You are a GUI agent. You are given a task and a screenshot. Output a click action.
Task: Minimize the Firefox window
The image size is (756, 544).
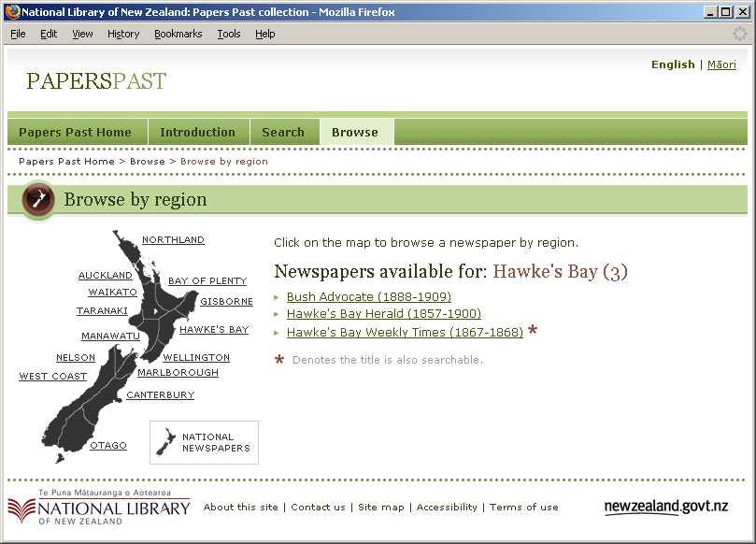(x=709, y=12)
